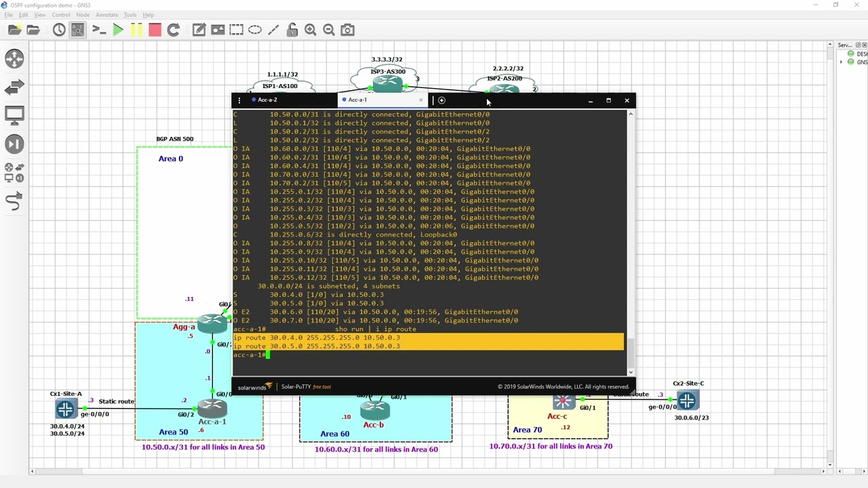Open the Node menu
The image size is (868, 488).
(x=83, y=15)
